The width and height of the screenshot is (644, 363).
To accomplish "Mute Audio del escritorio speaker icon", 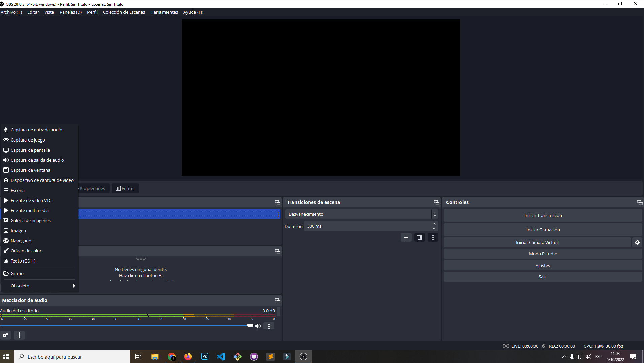I will [258, 326].
